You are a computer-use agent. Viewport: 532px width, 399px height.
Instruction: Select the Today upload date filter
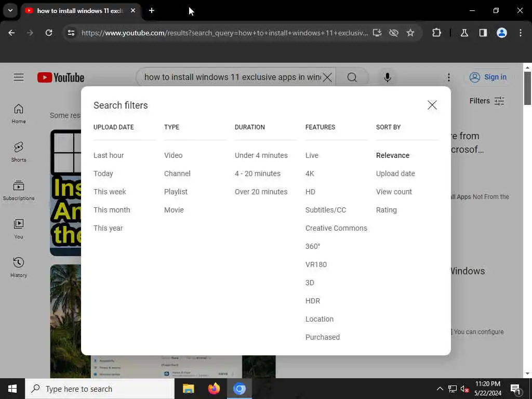tap(103, 174)
